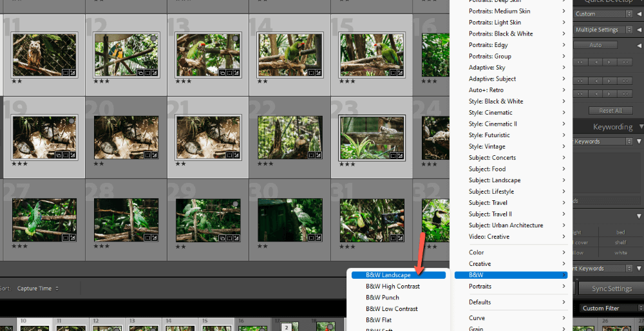This screenshot has width=644, height=331.
Task: Open the Keywords dropdown in Keywording panel
Action: [x=603, y=141]
